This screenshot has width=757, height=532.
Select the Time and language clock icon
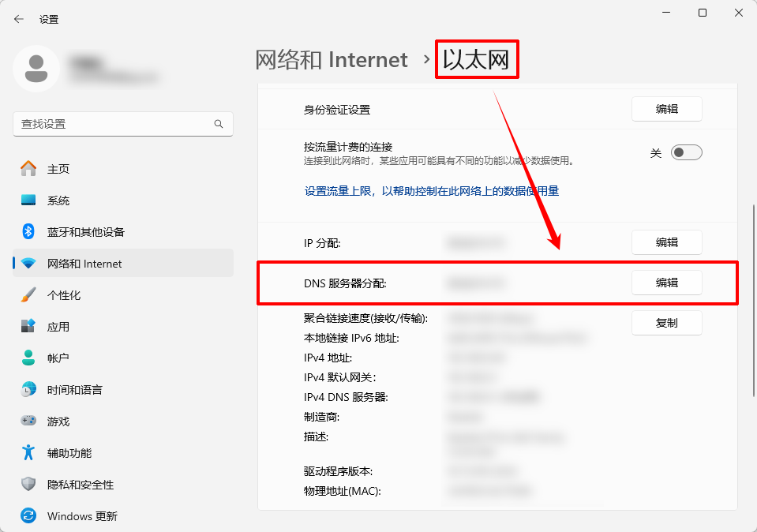point(28,389)
